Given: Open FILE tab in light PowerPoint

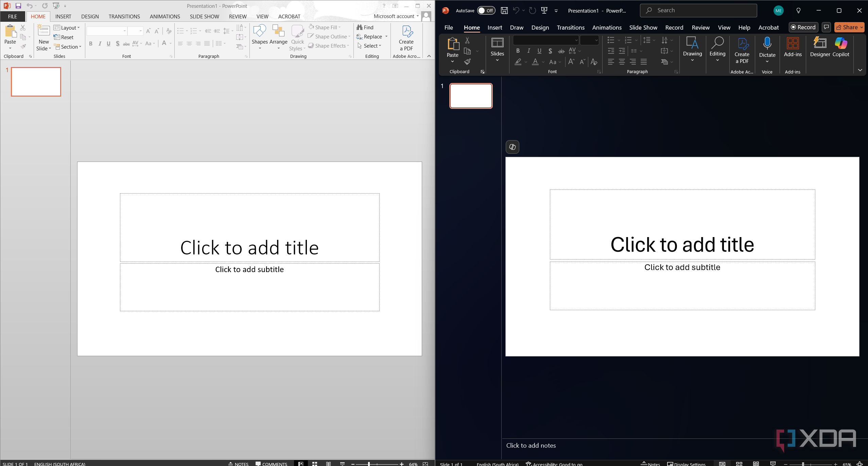Looking at the screenshot, I should coord(13,16).
